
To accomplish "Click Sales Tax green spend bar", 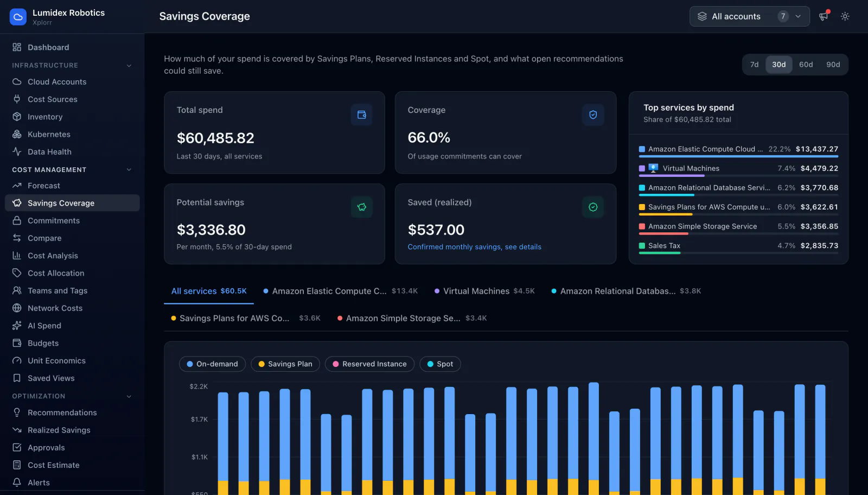I will pos(660,253).
